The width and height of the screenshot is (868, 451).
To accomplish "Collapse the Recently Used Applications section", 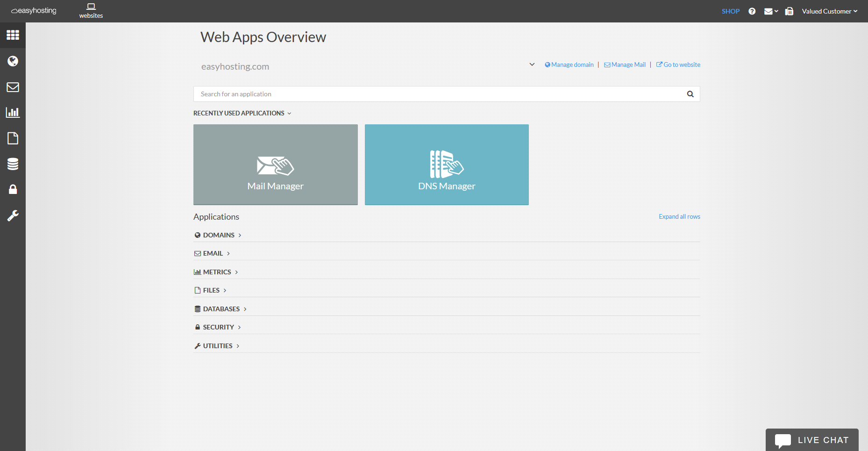I will coord(289,113).
